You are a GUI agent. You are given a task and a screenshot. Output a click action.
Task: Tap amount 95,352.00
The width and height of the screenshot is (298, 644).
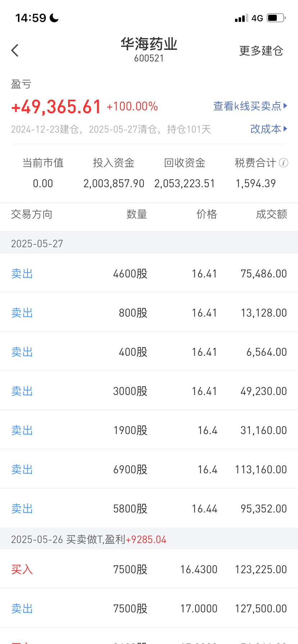[x=264, y=509]
